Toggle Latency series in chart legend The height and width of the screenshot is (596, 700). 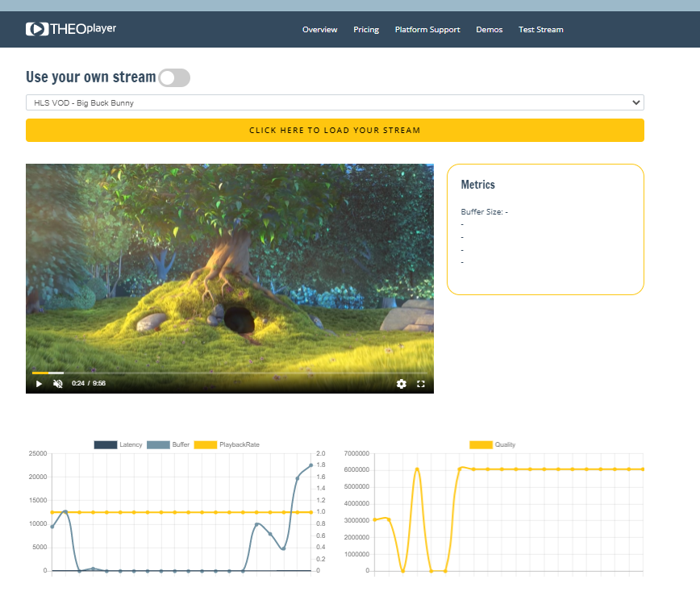tap(119, 444)
